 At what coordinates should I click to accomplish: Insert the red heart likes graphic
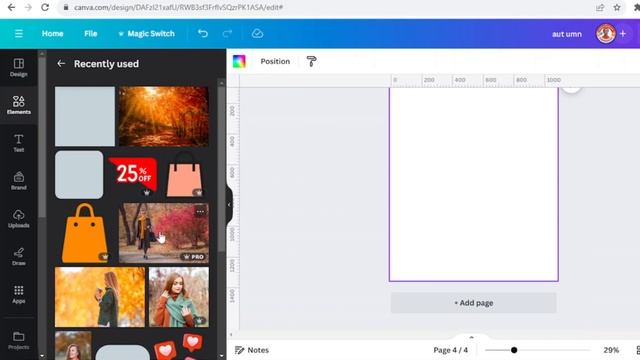coord(179,346)
